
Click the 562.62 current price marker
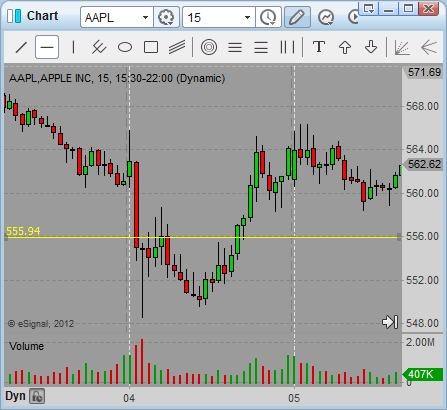(x=424, y=164)
